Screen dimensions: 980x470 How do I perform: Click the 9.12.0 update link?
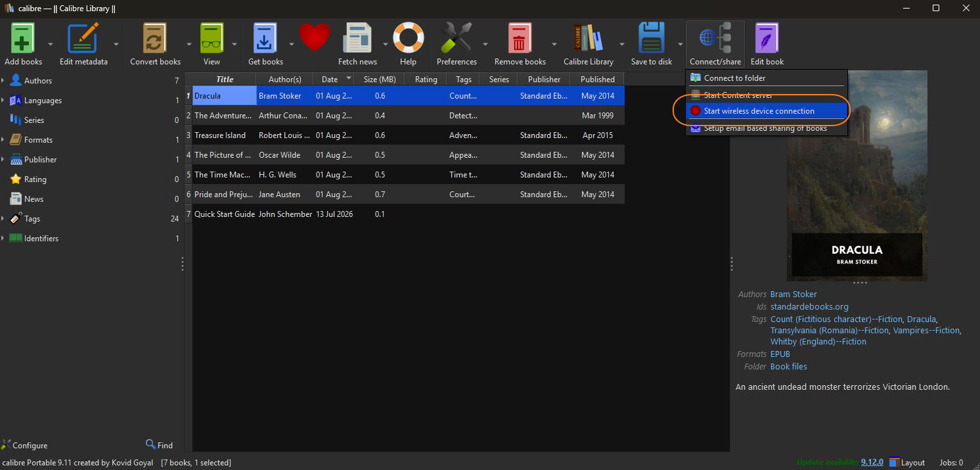coord(872,462)
